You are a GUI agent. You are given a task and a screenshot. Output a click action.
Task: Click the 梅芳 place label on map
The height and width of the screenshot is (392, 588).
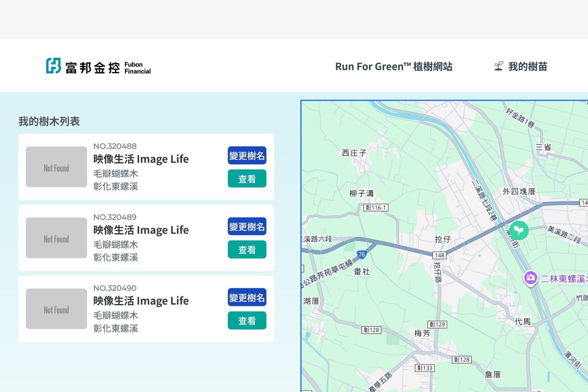pos(422,333)
